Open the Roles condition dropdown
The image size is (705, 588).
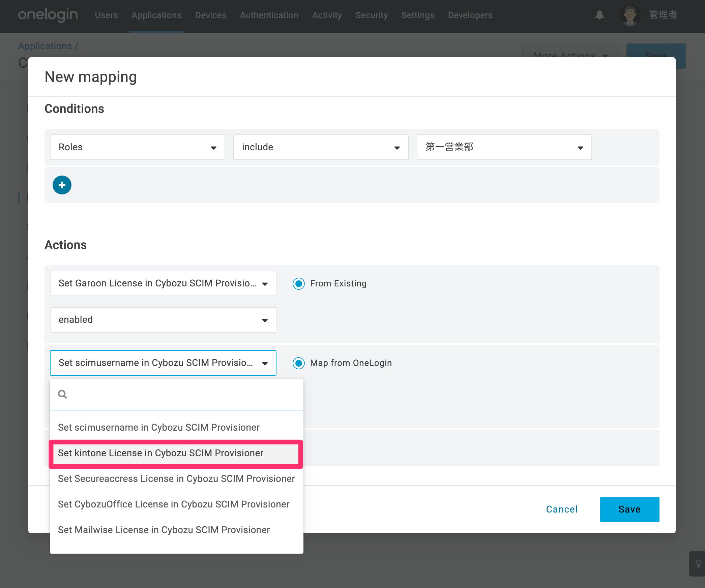(138, 147)
